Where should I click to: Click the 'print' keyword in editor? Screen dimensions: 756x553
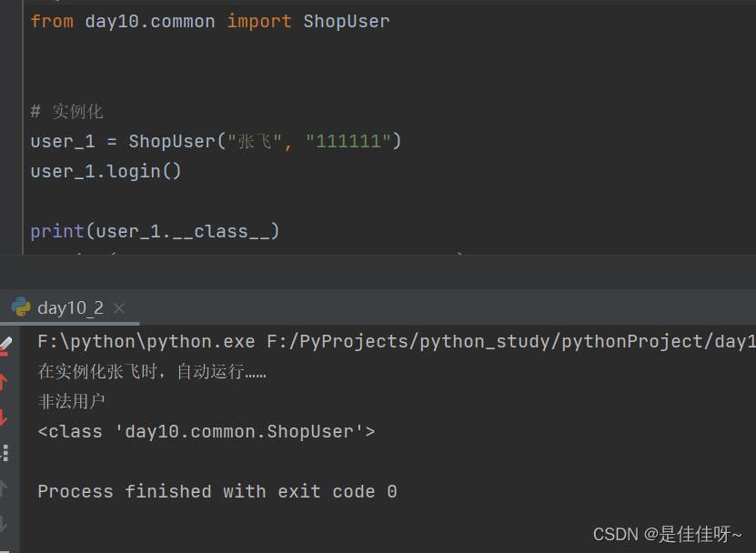click(x=57, y=231)
